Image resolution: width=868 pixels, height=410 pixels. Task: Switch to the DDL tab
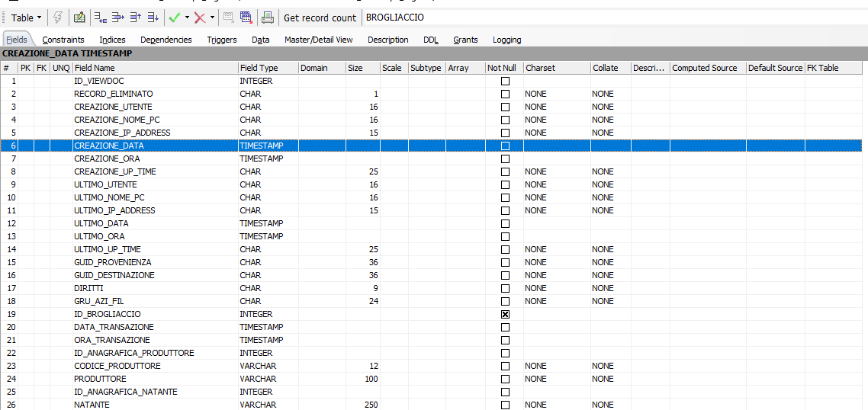point(431,40)
